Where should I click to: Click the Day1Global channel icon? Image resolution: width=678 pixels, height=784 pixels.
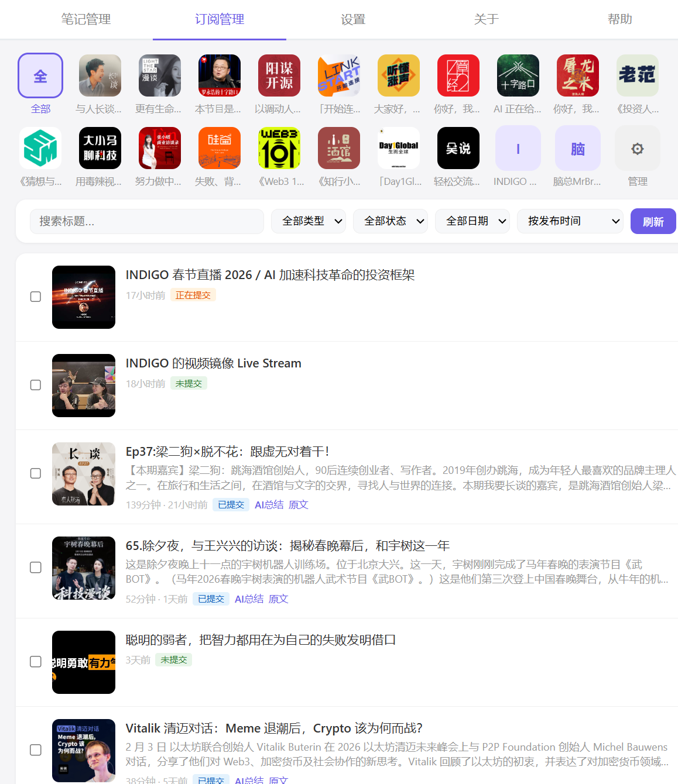pyautogui.click(x=398, y=148)
